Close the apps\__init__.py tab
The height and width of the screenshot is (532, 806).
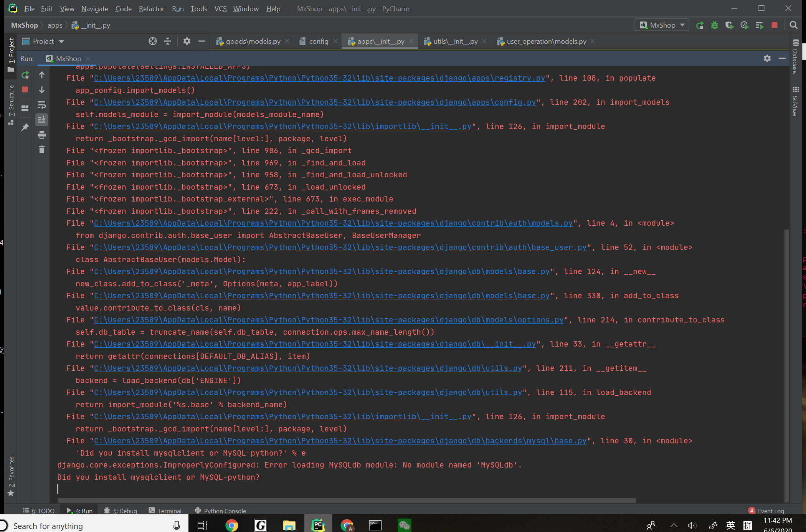pyautogui.click(x=411, y=41)
